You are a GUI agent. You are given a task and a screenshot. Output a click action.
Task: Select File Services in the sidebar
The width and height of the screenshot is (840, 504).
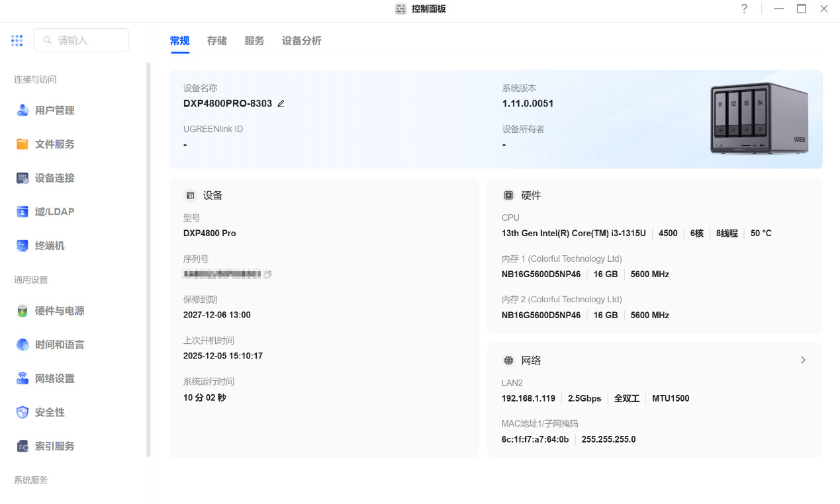[54, 144]
